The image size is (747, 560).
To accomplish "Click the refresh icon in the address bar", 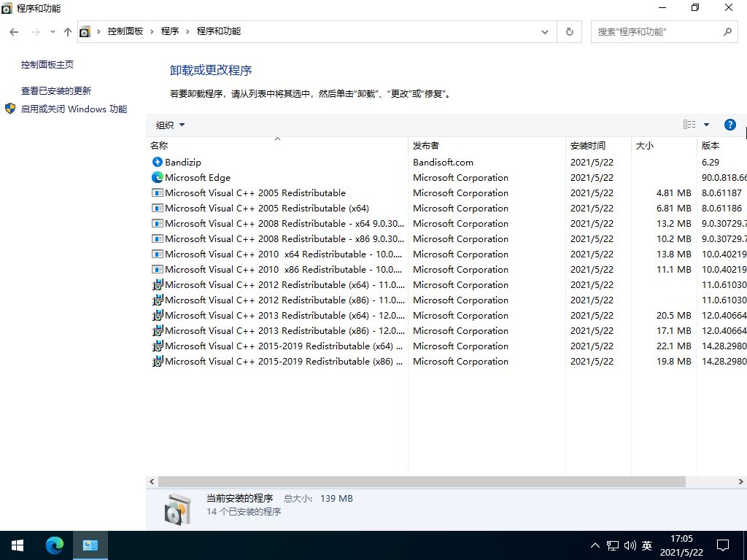I will (x=569, y=31).
